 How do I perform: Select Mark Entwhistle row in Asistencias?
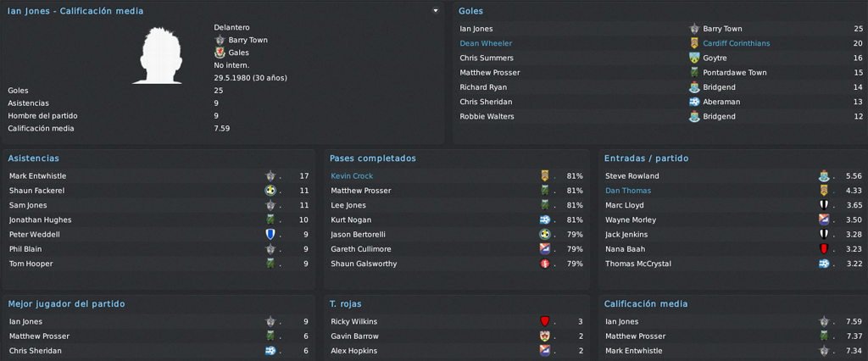[x=159, y=176]
